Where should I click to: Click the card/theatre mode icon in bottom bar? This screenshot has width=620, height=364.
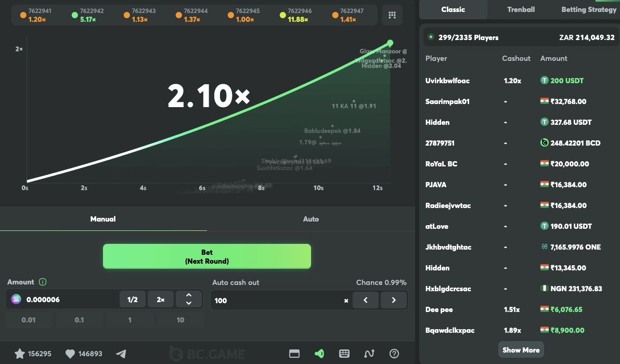(x=294, y=353)
